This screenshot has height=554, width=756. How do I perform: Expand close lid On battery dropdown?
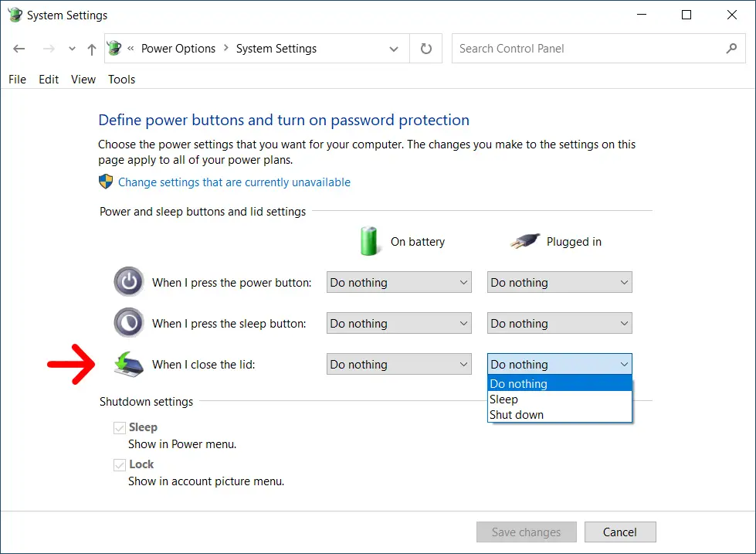[x=398, y=365]
